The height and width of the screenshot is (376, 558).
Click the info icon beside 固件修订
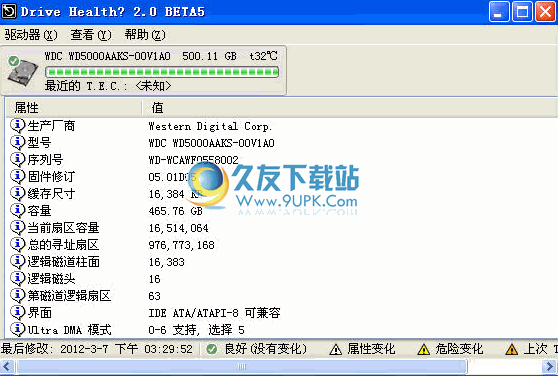[x=17, y=176]
